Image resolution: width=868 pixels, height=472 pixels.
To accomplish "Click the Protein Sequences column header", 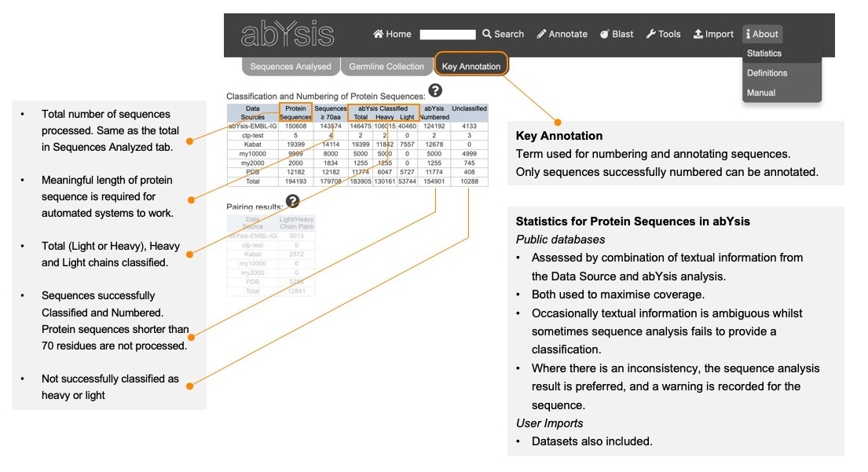I will coord(295,112).
